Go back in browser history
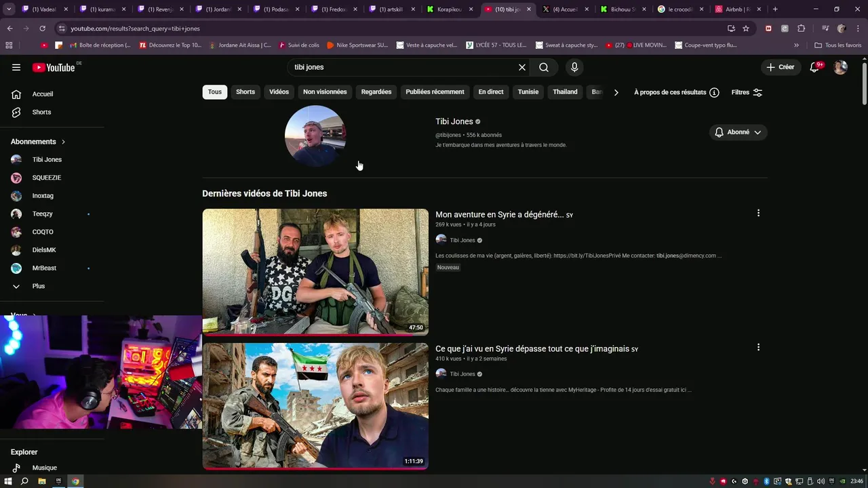Screen dimensions: 868x488 pyautogui.click(x=9, y=28)
